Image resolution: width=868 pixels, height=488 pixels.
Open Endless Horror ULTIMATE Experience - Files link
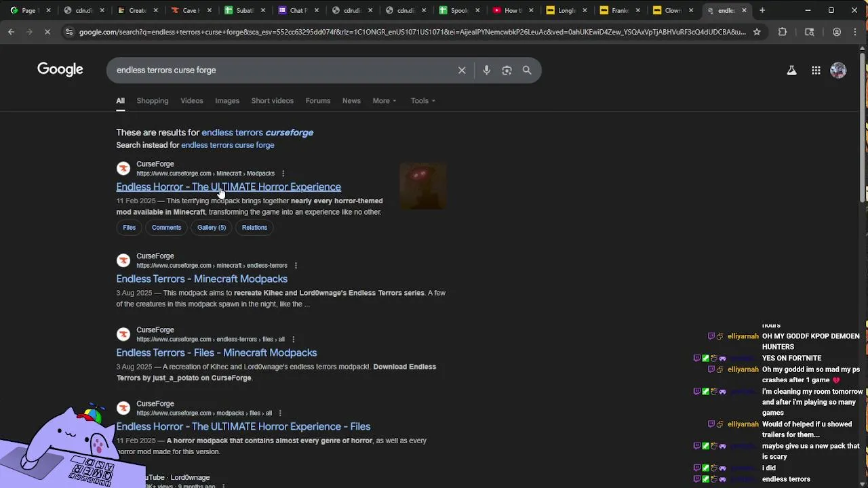[x=243, y=427]
